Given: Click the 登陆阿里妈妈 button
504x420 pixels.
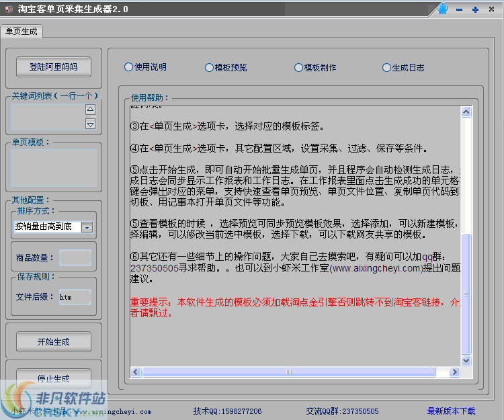Looking at the screenshot, I should (54, 67).
